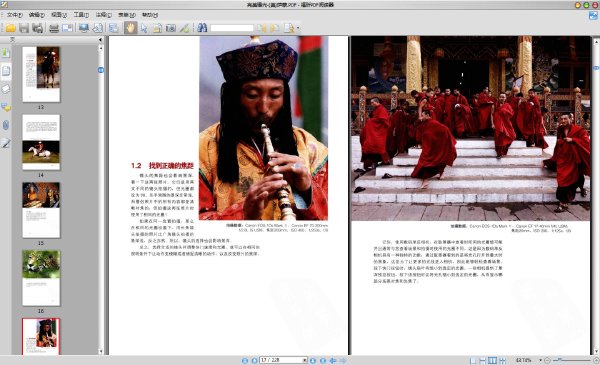Switch to single page layout
Viewport: 600px width, 365px height.
(473, 360)
